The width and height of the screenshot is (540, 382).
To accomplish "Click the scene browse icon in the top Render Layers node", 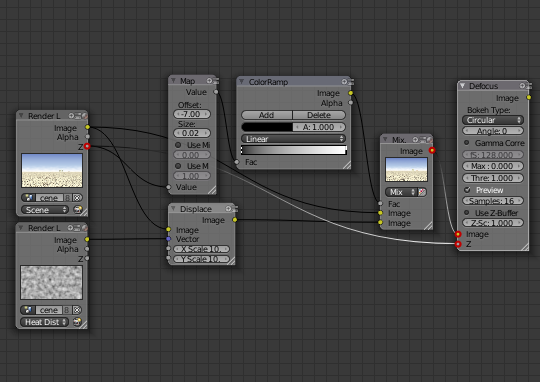I will click(28, 198).
